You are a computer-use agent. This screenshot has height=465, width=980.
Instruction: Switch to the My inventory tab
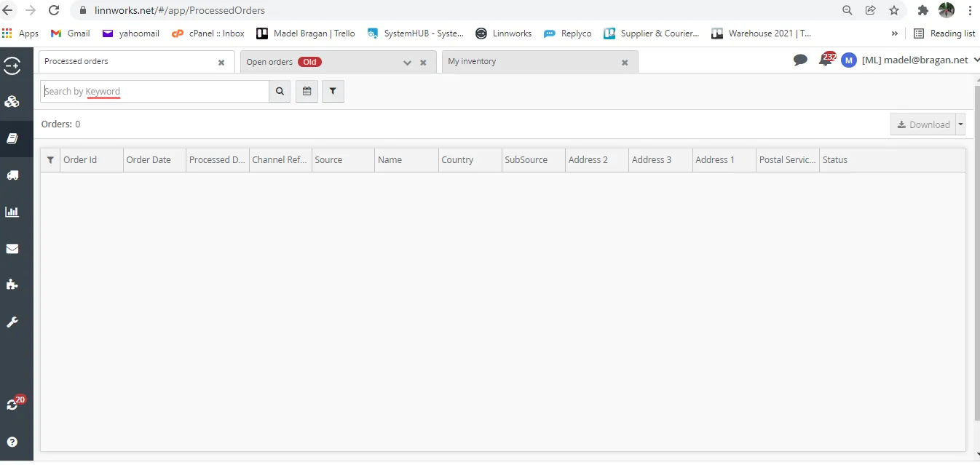tap(540, 62)
